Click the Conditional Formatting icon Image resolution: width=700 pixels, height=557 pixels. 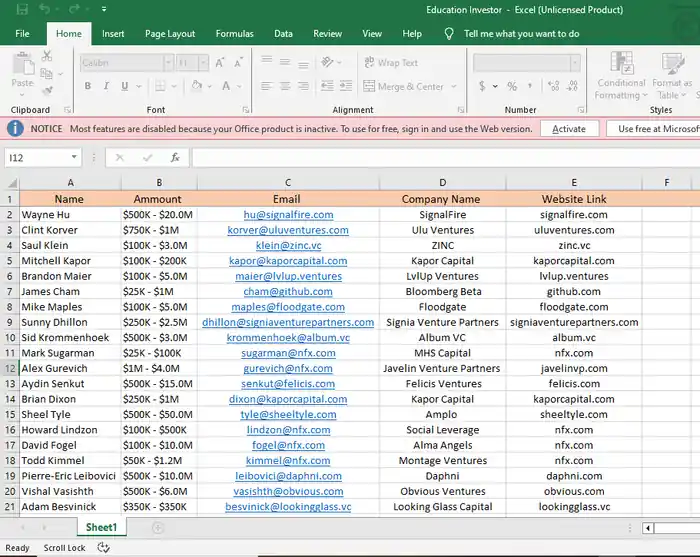[622, 62]
